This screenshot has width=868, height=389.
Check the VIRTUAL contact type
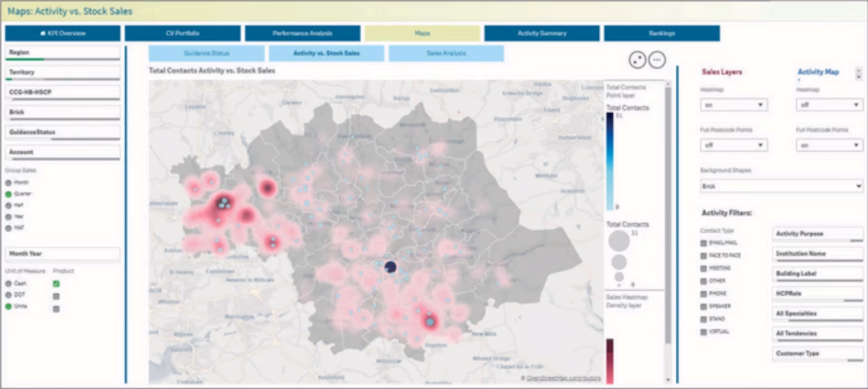(704, 332)
